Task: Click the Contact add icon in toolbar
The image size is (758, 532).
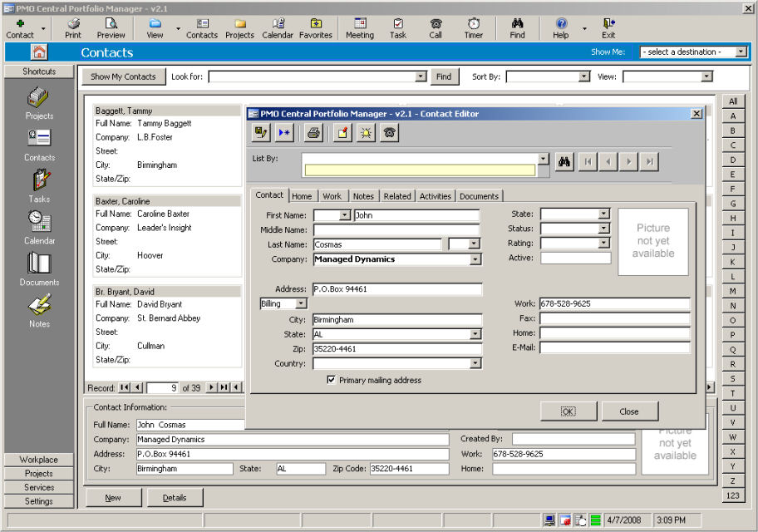Action: point(20,28)
